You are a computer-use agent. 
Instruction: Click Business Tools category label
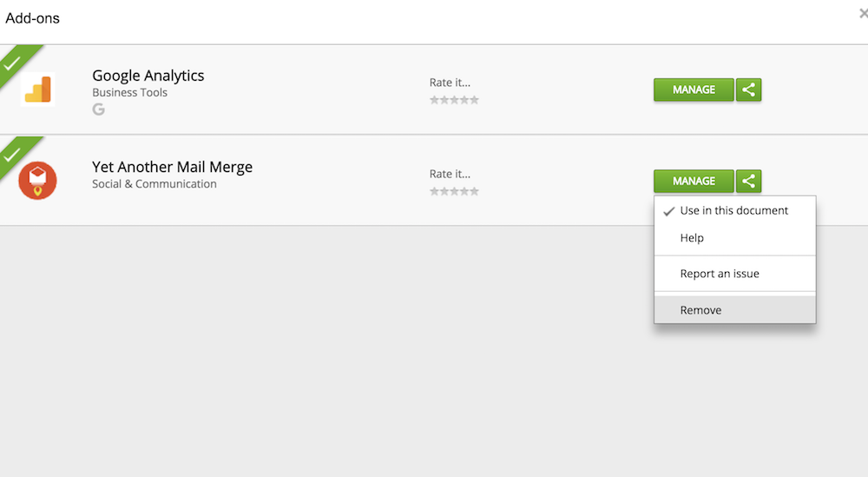(x=130, y=92)
